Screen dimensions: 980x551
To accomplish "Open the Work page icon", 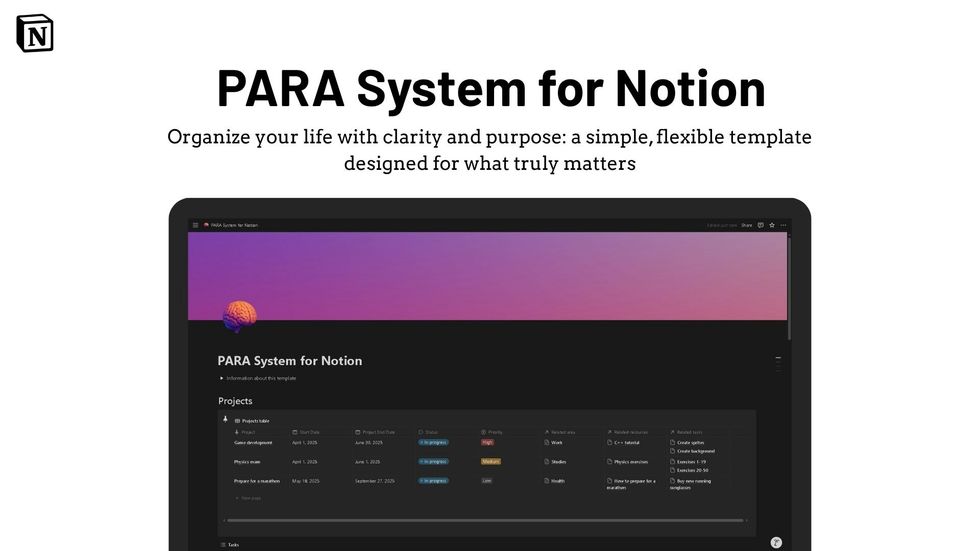I will pyautogui.click(x=547, y=442).
